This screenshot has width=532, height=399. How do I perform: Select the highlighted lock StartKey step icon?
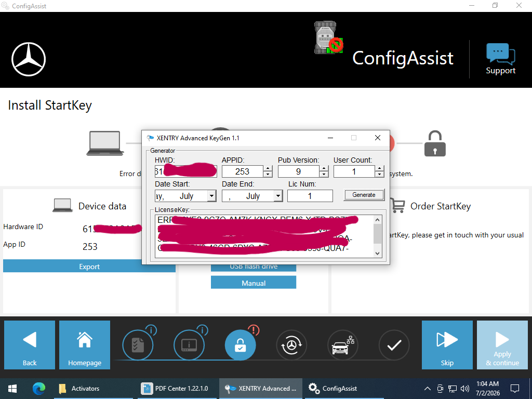pos(240,345)
